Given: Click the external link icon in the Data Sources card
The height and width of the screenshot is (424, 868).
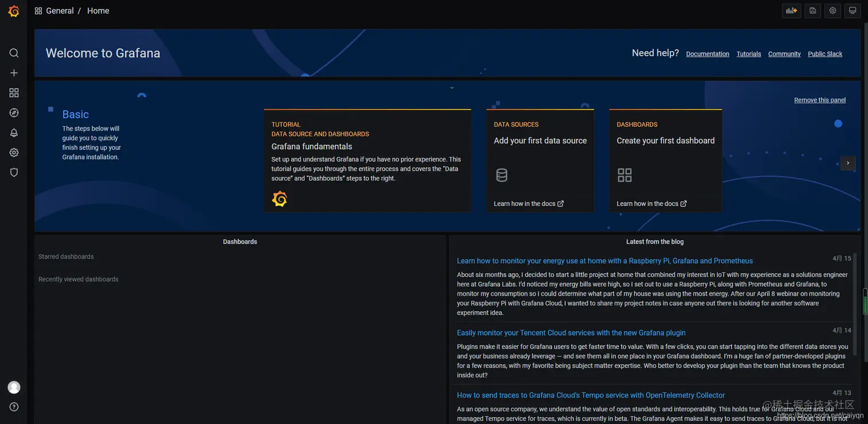Looking at the screenshot, I should [x=561, y=203].
